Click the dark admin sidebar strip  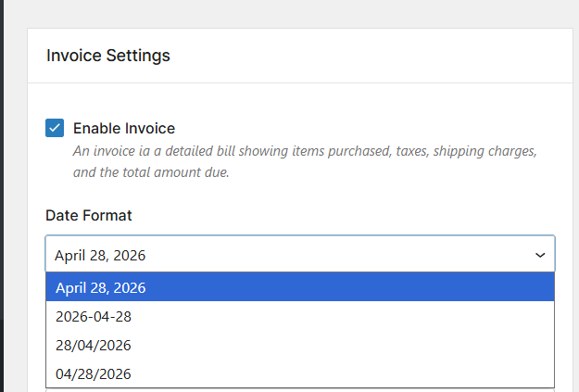3,185
